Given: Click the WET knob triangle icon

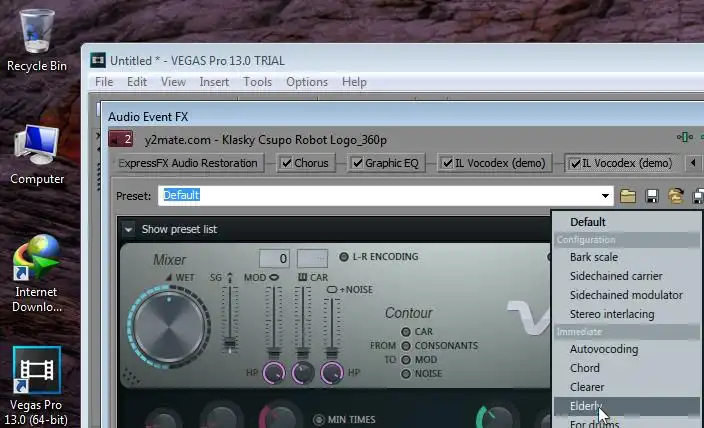Looking at the screenshot, I should click(169, 278).
